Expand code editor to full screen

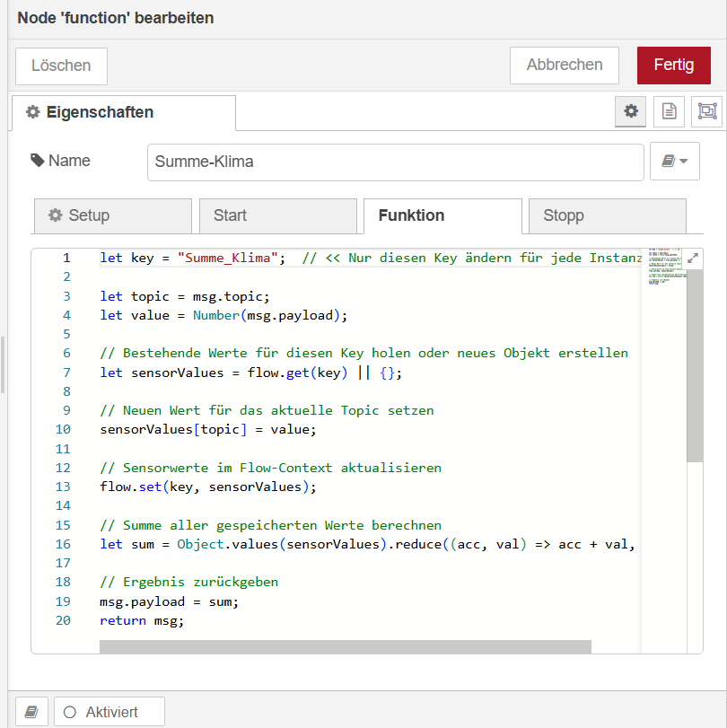[x=693, y=258]
